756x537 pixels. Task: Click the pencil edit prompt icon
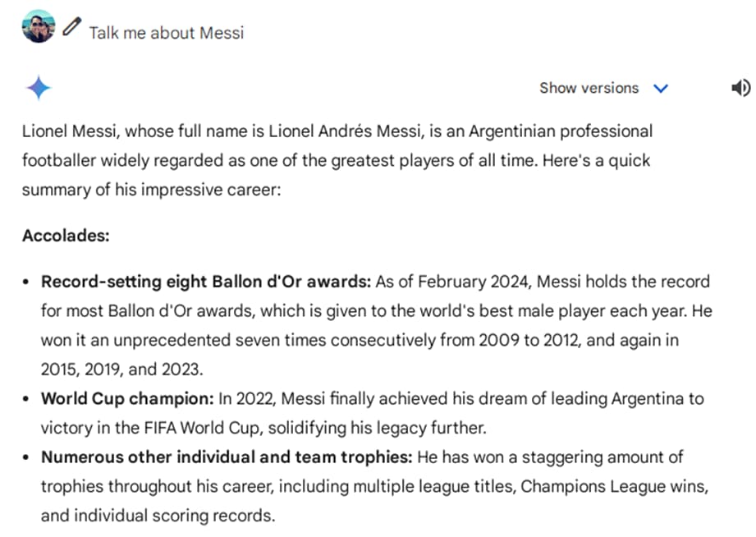tap(72, 27)
